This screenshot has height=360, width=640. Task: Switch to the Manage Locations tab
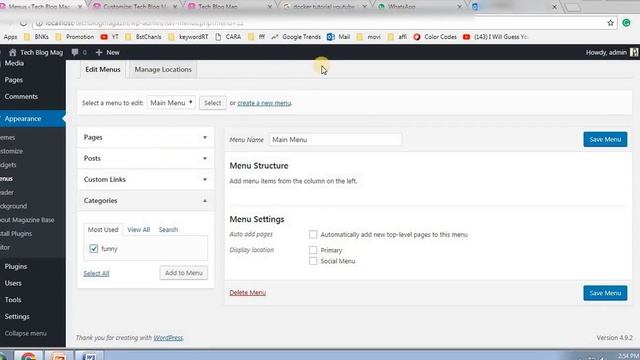163,69
